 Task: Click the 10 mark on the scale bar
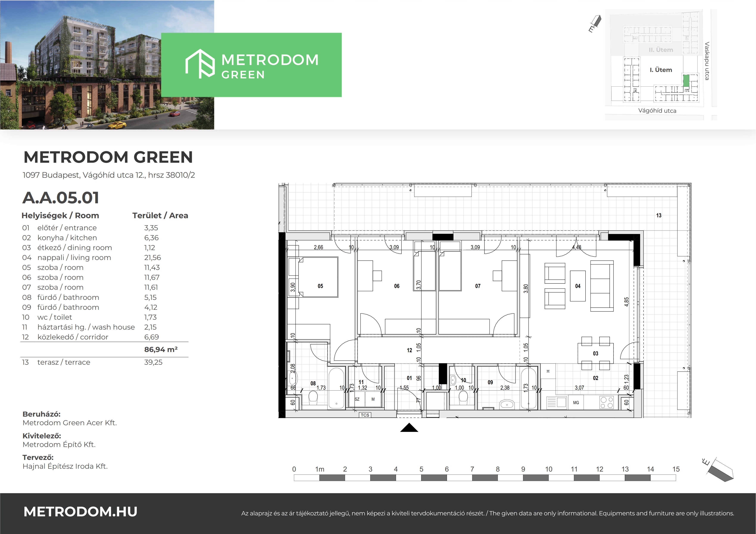pyautogui.click(x=548, y=469)
